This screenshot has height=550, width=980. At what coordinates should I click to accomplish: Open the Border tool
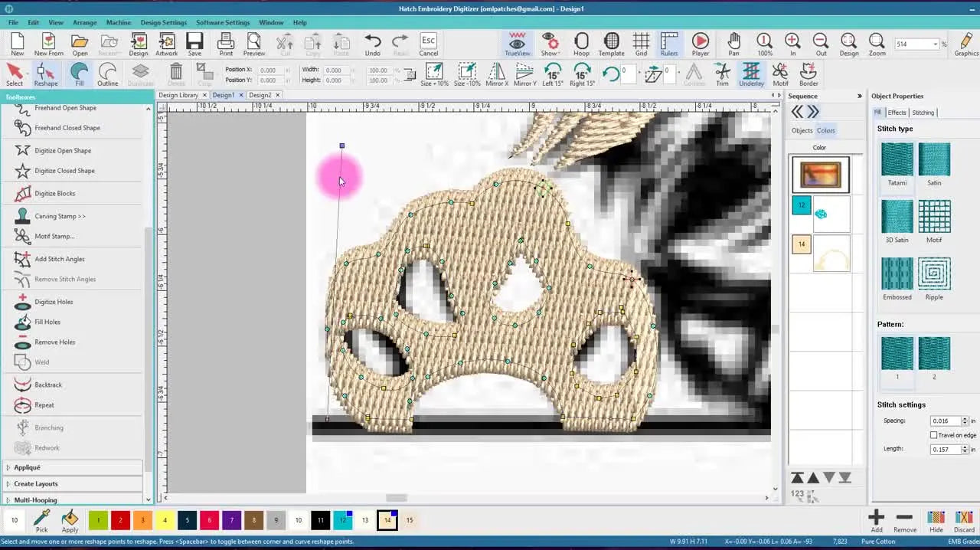808,74
